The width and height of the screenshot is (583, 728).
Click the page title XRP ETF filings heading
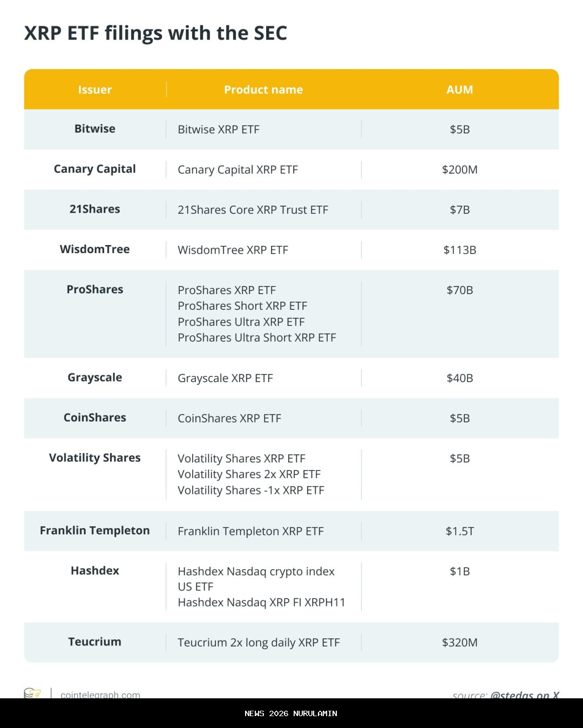click(155, 33)
